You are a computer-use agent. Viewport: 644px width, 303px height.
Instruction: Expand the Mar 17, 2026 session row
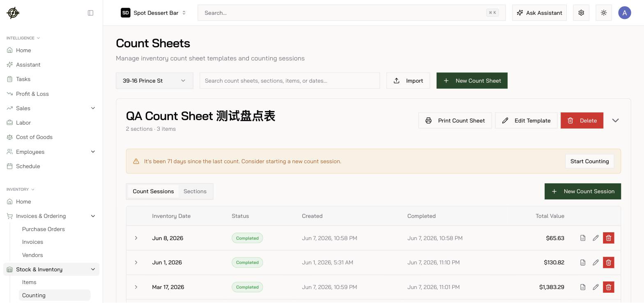click(136, 287)
